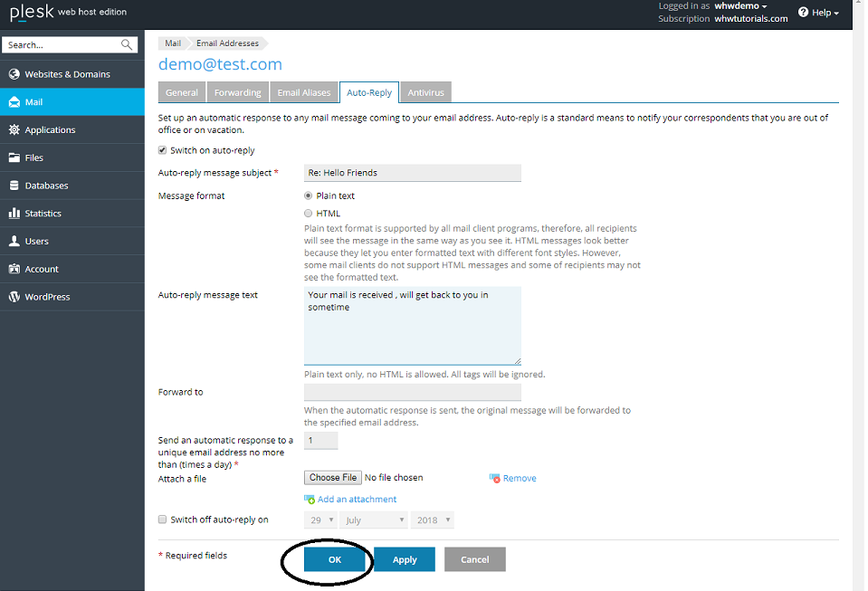Image resolution: width=868 pixels, height=591 pixels.
Task: Select the HTML message format radio button
Action: 309,214
